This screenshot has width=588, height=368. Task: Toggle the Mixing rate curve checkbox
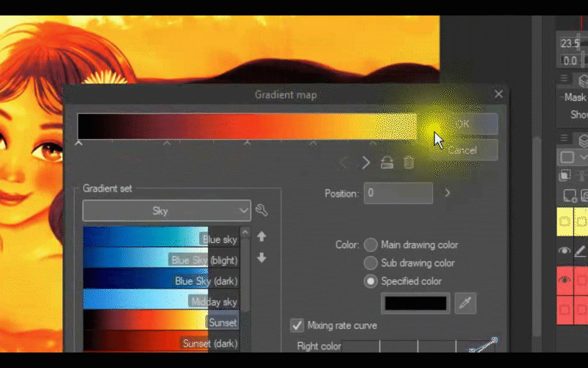click(x=297, y=325)
